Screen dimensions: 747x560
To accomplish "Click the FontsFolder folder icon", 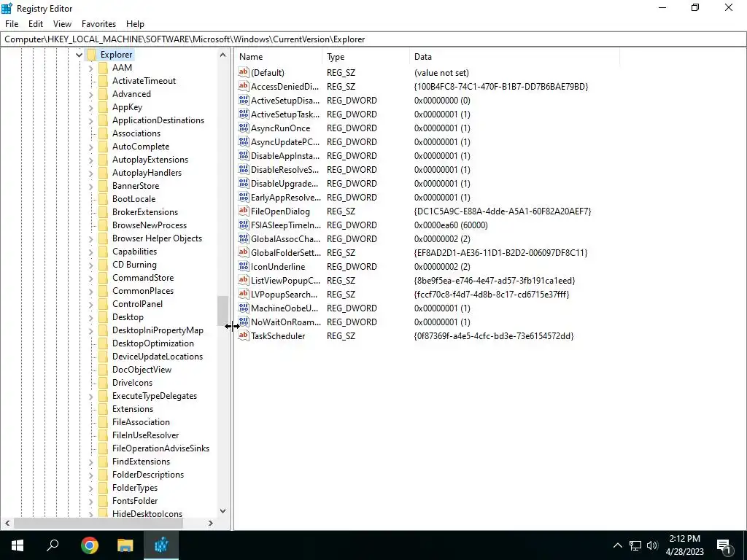I will coord(104,501).
